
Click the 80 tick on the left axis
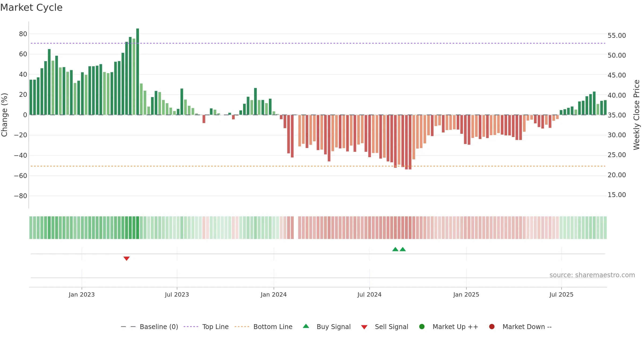point(23,34)
